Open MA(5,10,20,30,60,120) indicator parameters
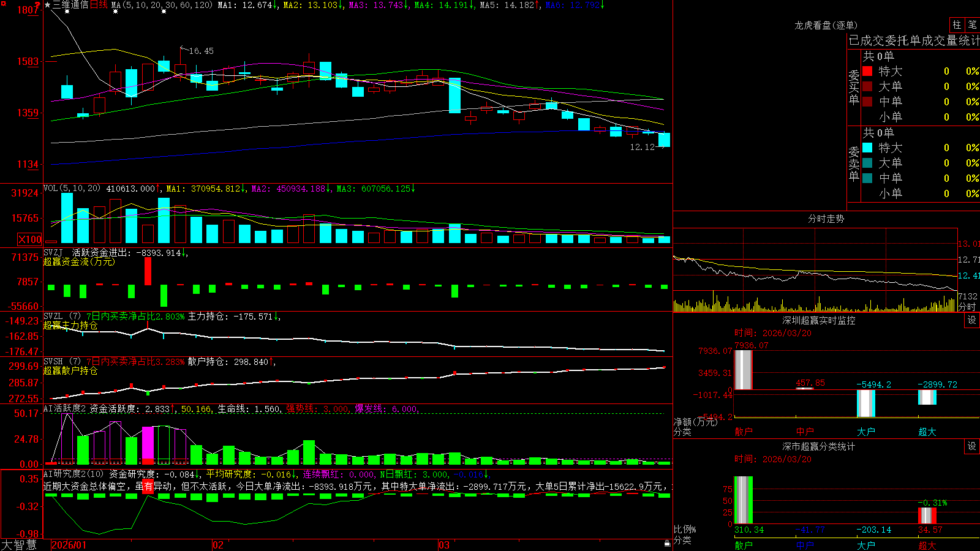Screen dimensions: 980x551 pyautogui.click(x=162, y=5)
